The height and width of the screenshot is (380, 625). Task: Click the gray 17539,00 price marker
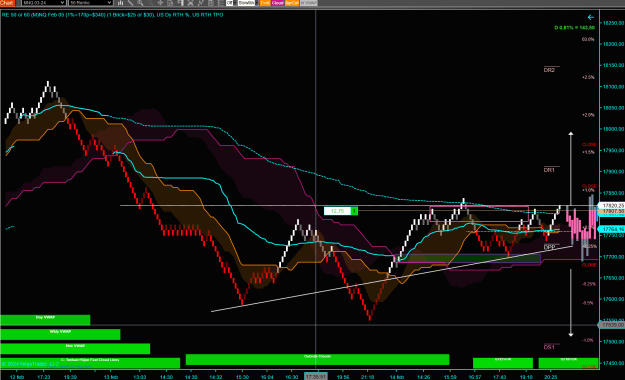pos(612,325)
